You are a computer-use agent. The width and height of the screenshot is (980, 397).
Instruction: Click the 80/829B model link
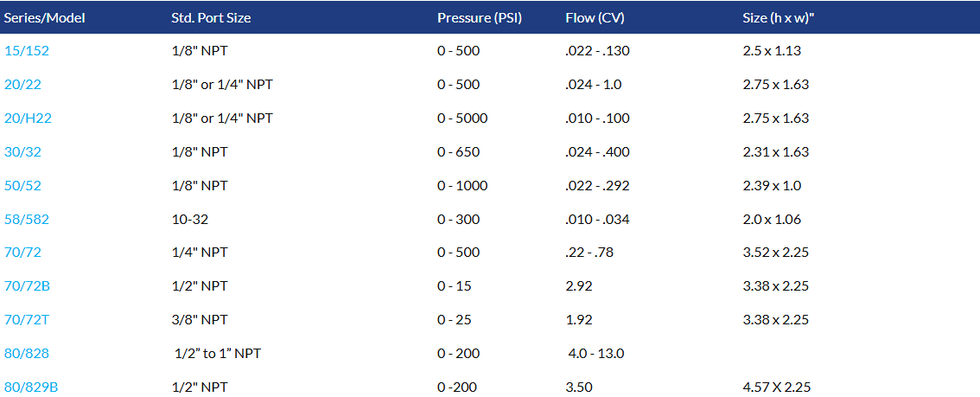(x=31, y=387)
